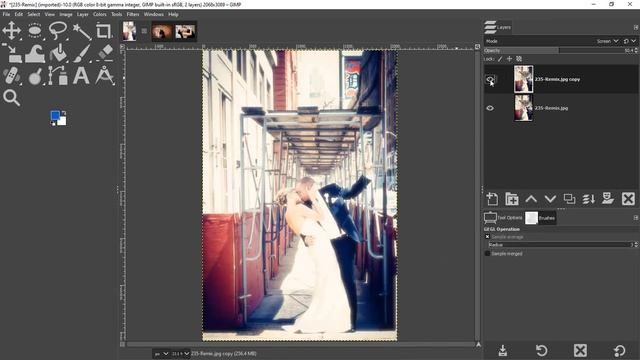Image resolution: width=640 pixels, height=360 pixels.
Task: Open the Select menu
Action: (33, 14)
